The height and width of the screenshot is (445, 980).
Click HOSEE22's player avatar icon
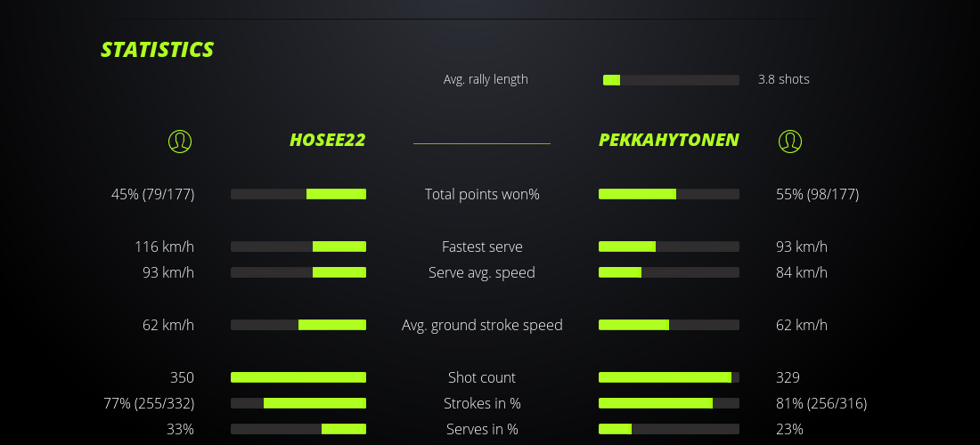coord(180,141)
